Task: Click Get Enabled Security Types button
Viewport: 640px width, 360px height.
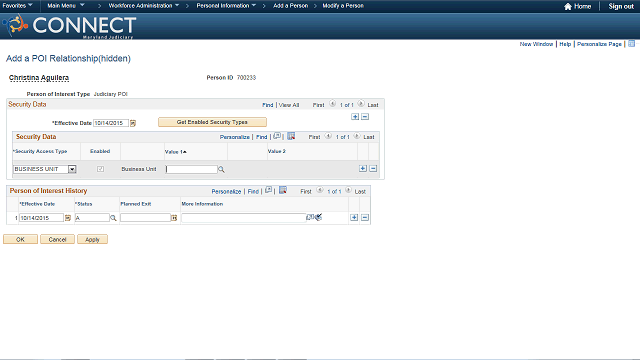Action: click(212, 122)
